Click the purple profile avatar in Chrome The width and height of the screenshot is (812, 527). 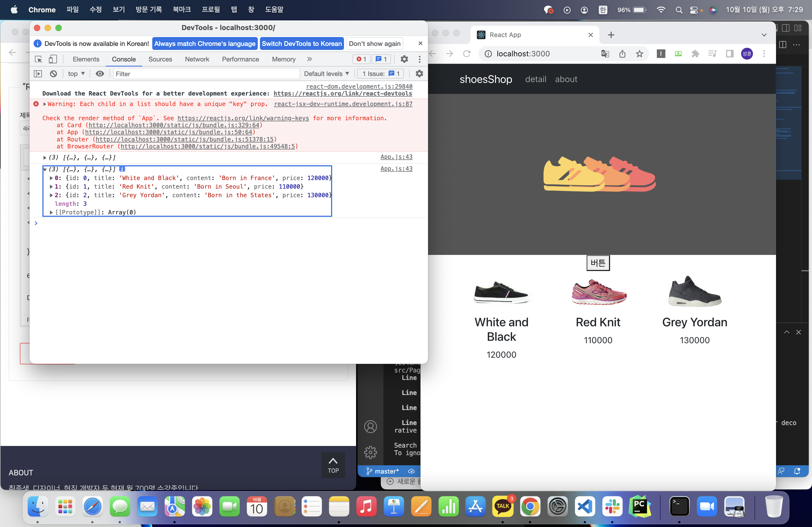(747, 54)
